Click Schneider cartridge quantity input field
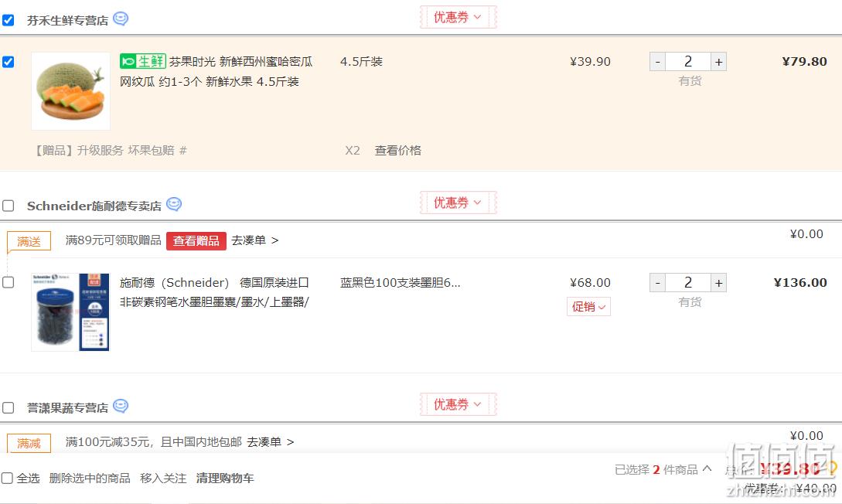842x504 pixels. (688, 283)
